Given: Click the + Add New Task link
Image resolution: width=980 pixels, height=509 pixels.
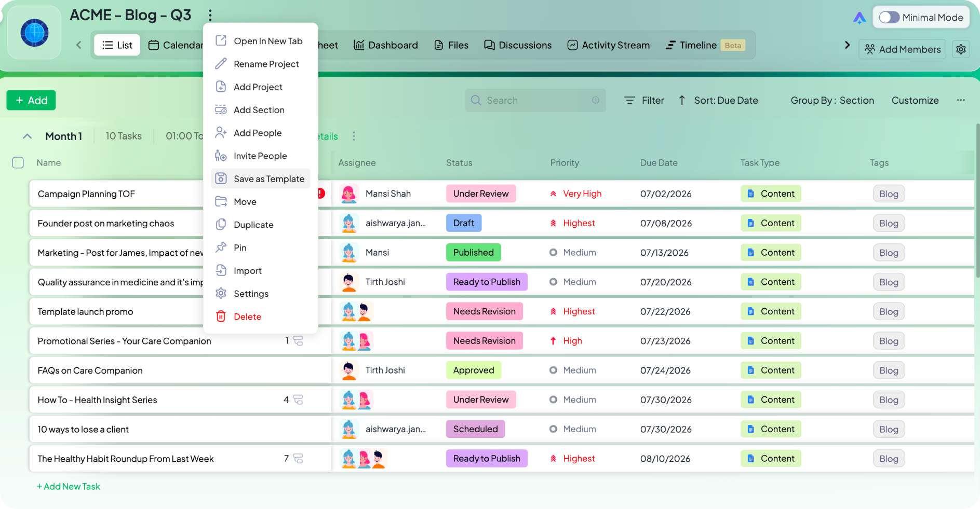Looking at the screenshot, I should tap(69, 486).
